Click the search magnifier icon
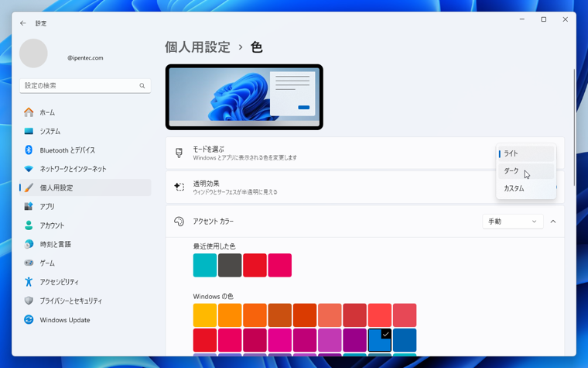Viewport: 588px width, 368px height. click(142, 86)
